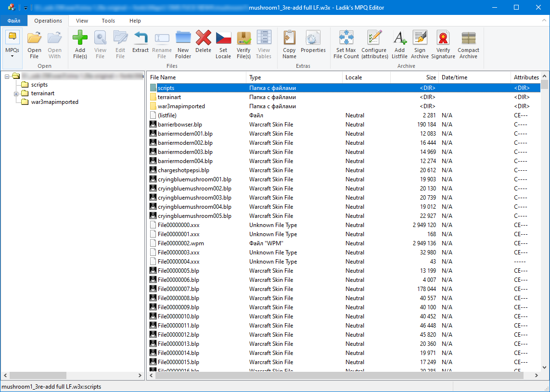This screenshot has height=392, width=550.
Task: Click the Rename File icon
Action: 162,38
